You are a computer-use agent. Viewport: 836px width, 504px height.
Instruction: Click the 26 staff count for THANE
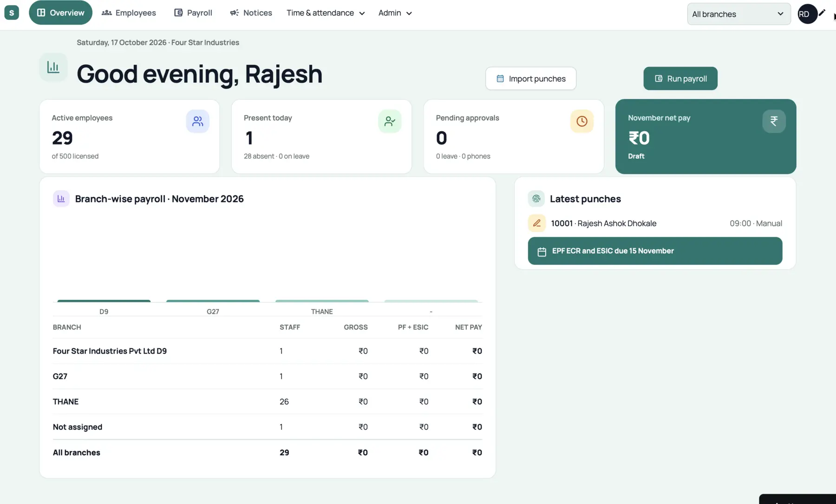tap(284, 402)
